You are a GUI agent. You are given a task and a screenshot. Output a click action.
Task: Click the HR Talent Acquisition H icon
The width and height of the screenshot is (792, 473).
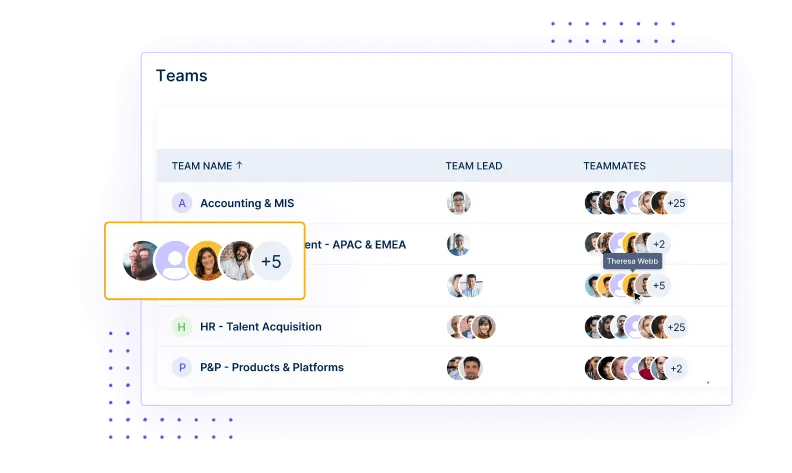182,327
